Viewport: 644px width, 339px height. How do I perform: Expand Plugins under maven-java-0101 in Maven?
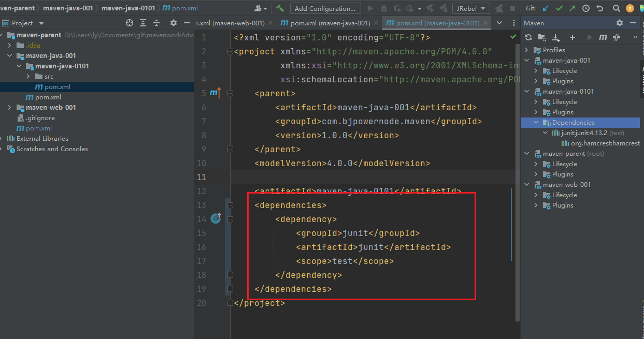tap(536, 112)
